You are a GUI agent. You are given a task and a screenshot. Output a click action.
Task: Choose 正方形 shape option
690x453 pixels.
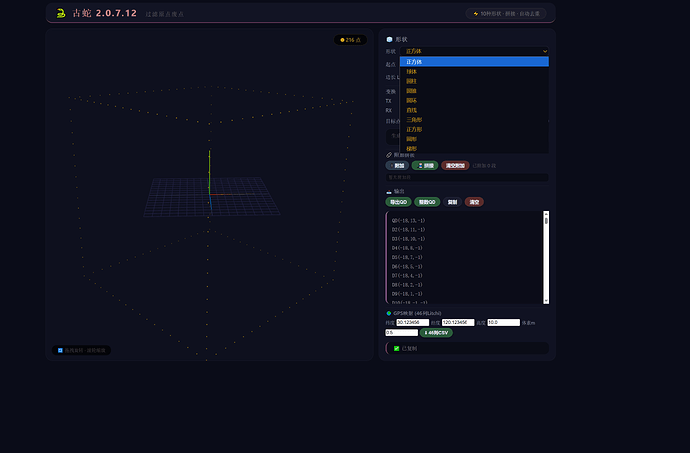tap(474, 129)
